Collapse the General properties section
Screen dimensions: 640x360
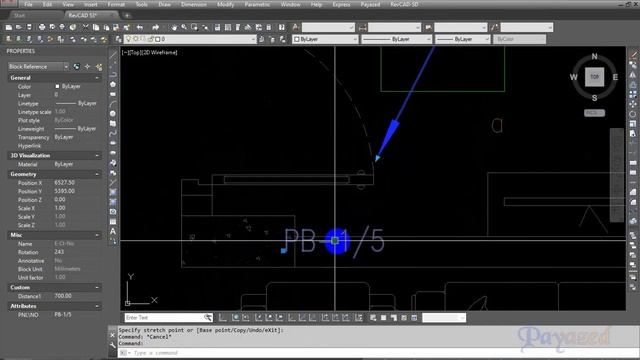[x=97, y=78]
